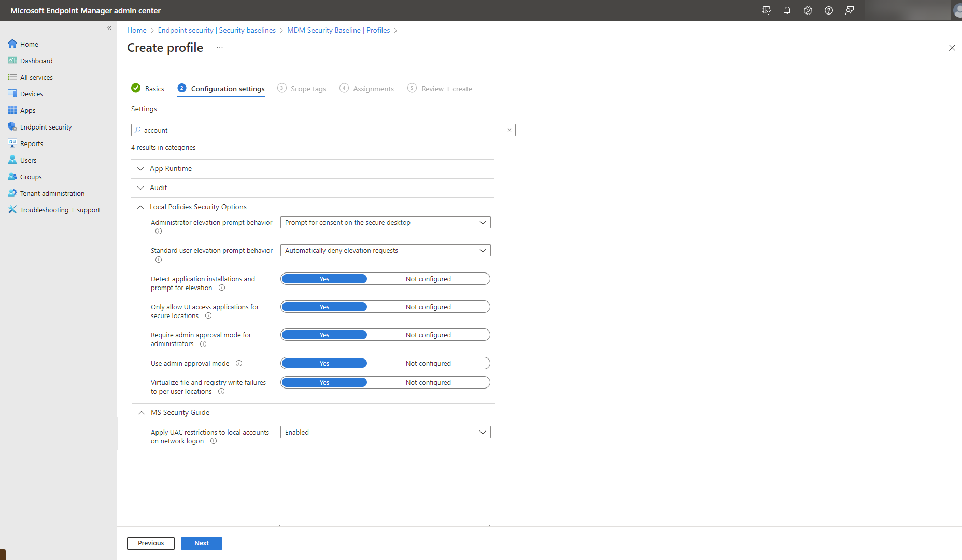Set Detect application installations to Yes
This screenshot has width=962, height=560.
pos(324,279)
